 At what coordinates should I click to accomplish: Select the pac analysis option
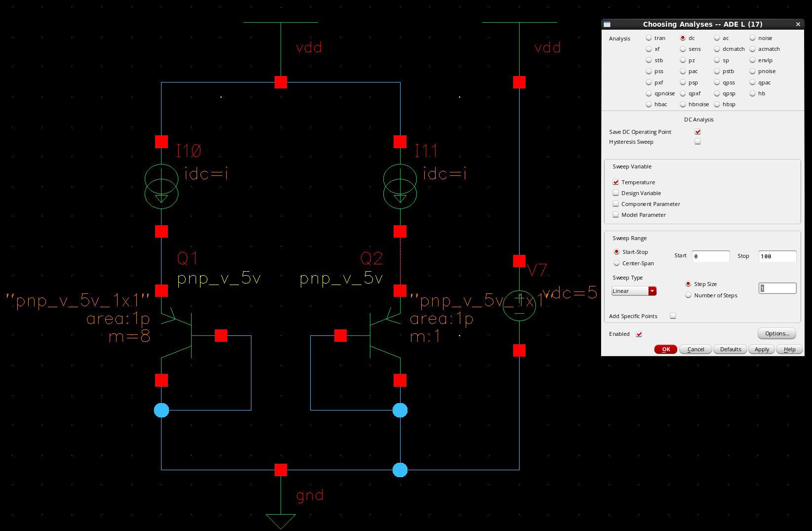point(683,71)
